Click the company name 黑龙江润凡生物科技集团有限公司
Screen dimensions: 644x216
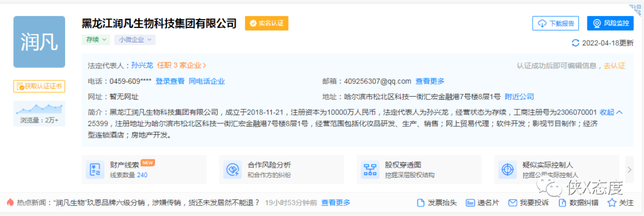click(x=159, y=23)
